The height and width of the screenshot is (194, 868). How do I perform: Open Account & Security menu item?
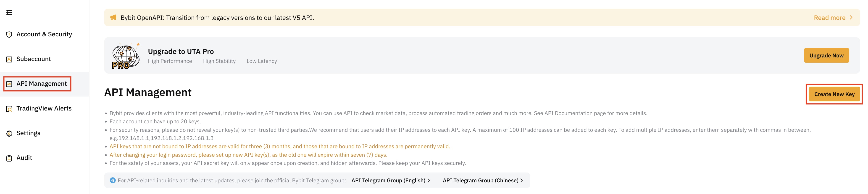(x=44, y=34)
